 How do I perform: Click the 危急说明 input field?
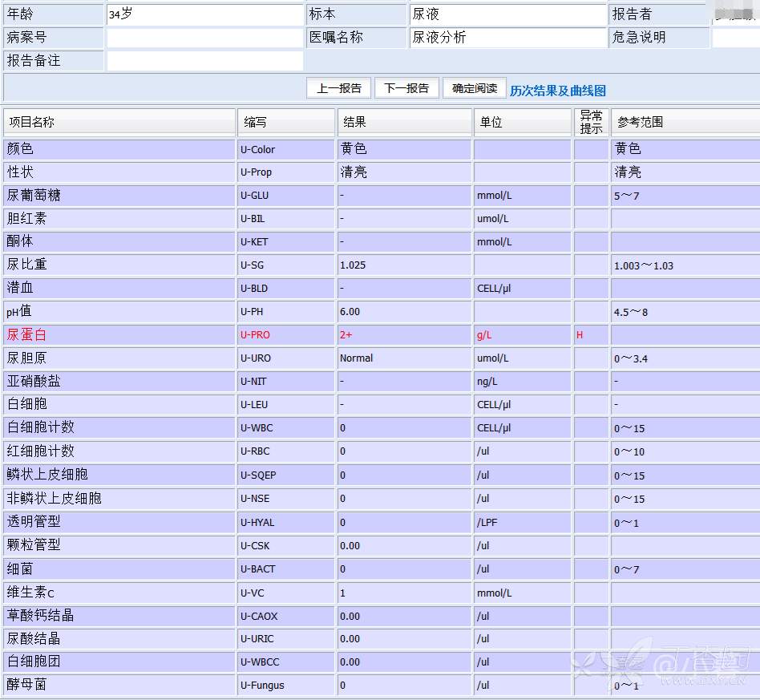(x=735, y=38)
